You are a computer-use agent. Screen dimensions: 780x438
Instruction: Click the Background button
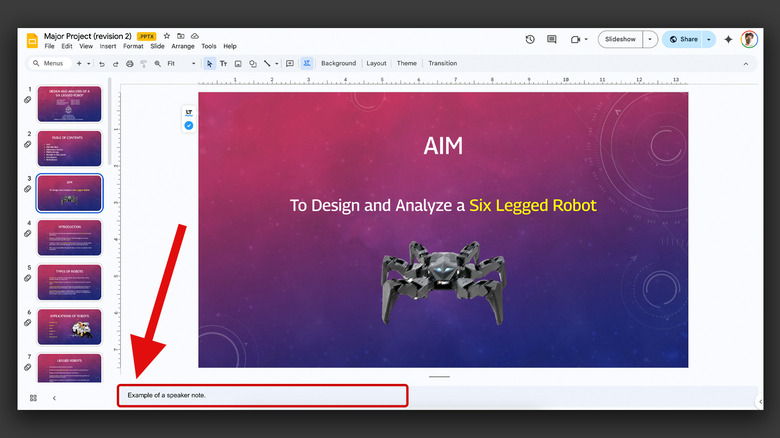338,64
